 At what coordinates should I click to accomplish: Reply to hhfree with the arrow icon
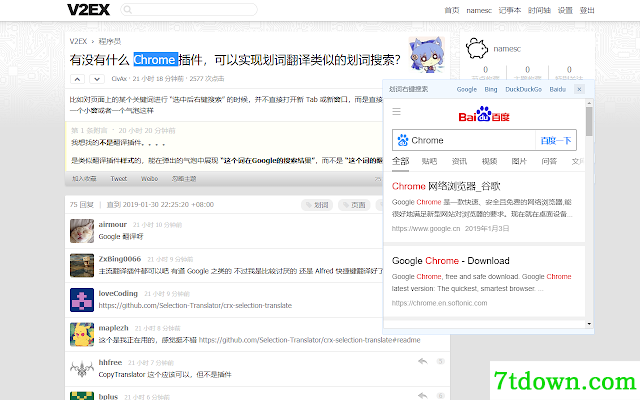click(x=423, y=361)
